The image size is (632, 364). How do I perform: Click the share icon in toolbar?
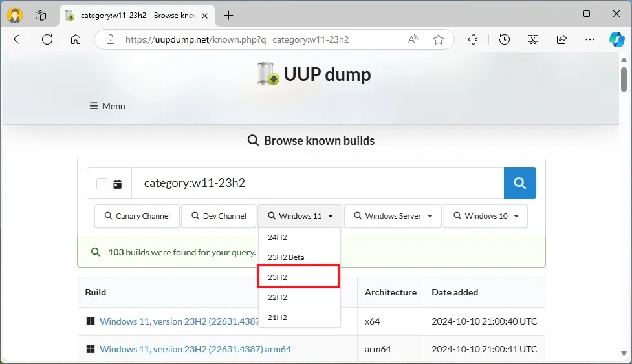pyautogui.click(x=561, y=39)
